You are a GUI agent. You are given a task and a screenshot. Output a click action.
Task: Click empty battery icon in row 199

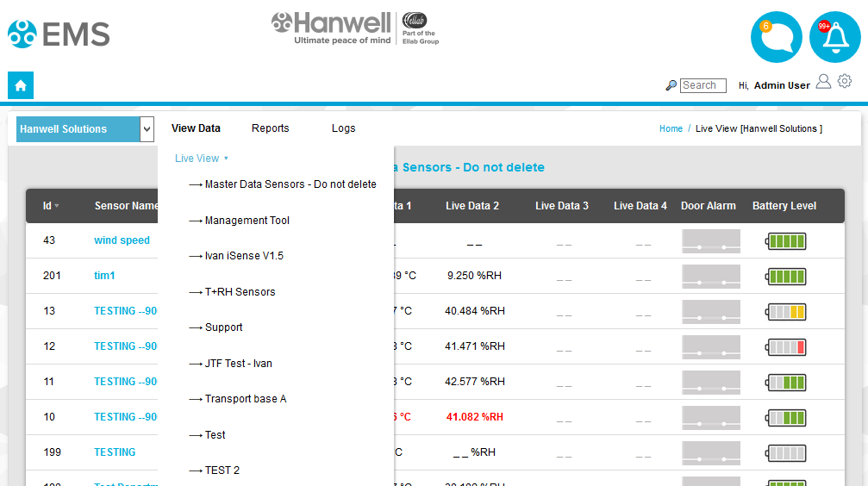click(x=785, y=453)
